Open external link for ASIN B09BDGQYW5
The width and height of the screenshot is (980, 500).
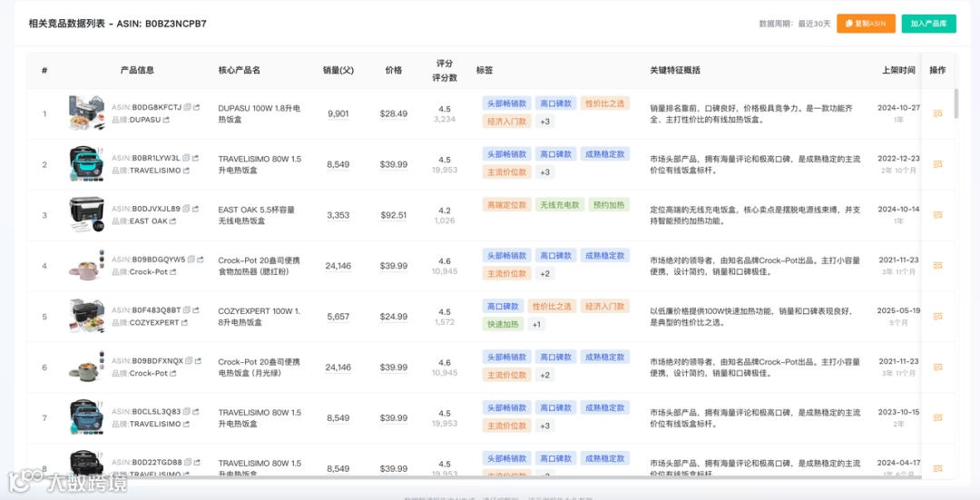tap(200, 260)
